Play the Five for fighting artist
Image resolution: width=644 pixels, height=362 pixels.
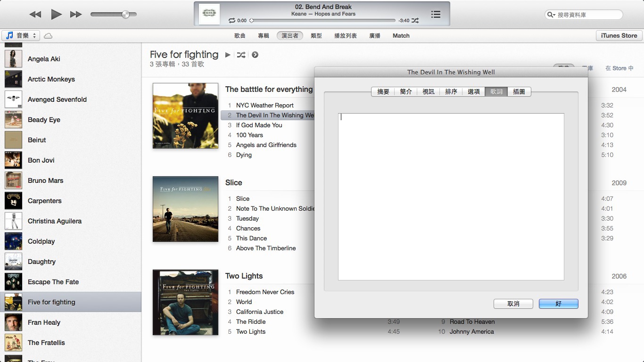(x=228, y=55)
